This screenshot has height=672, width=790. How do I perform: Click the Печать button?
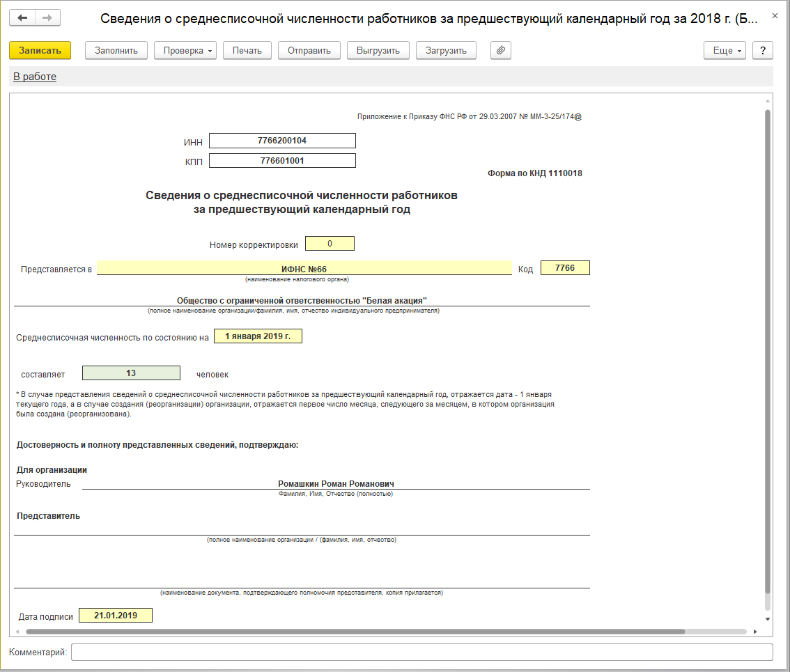coord(247,50)
